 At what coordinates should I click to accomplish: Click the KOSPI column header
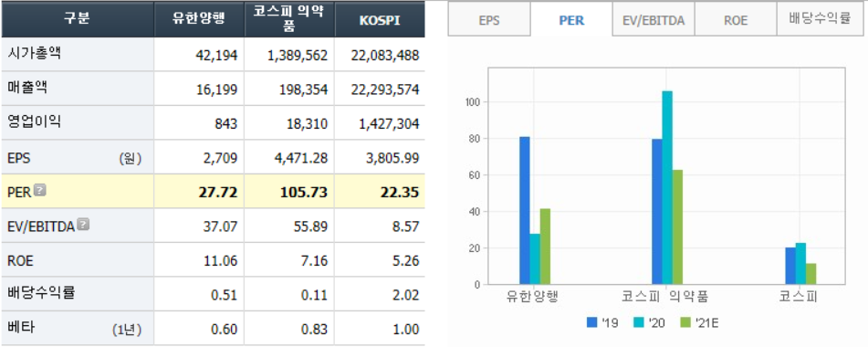[380, 19]
